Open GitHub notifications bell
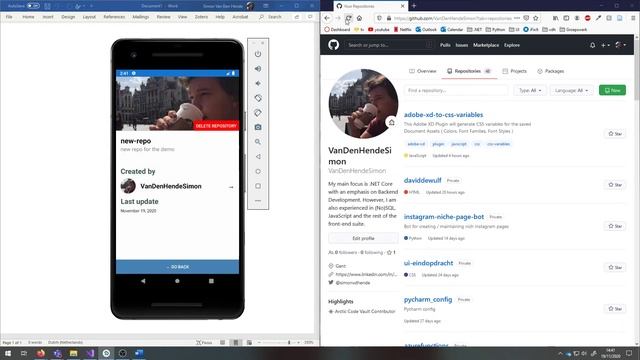 (592, 45)
